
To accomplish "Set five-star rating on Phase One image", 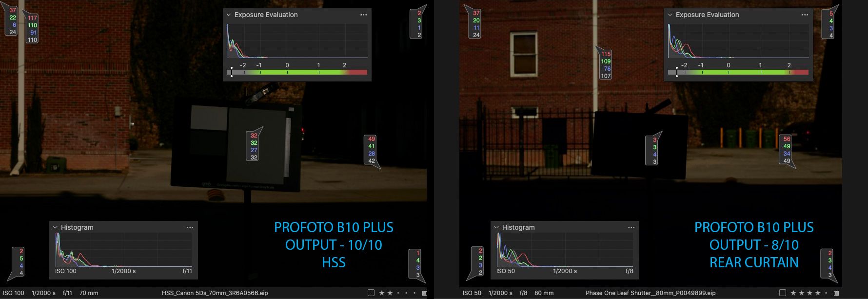I will (x=826, y=293).
